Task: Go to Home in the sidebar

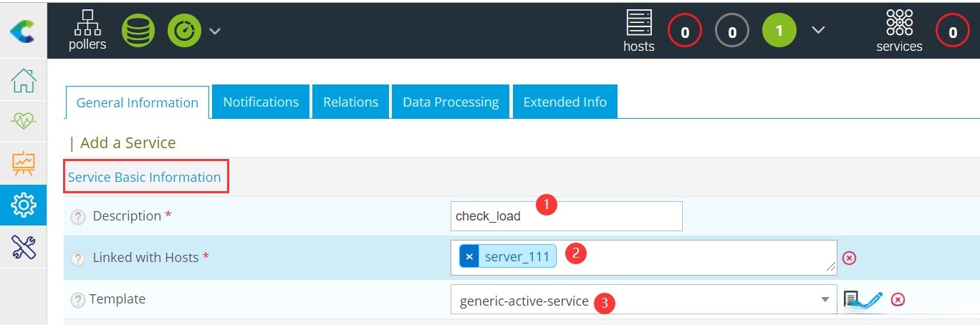Action: point(24,80)
